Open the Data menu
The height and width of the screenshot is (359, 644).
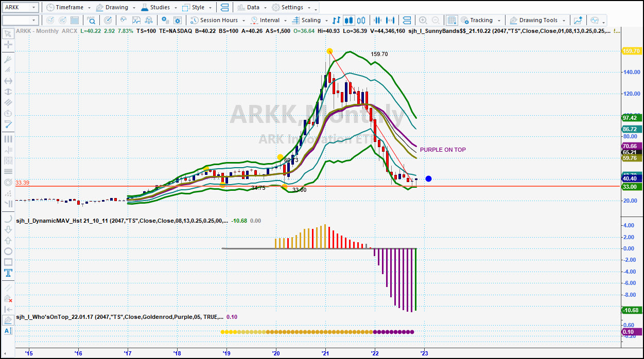(x=252, y=8)
